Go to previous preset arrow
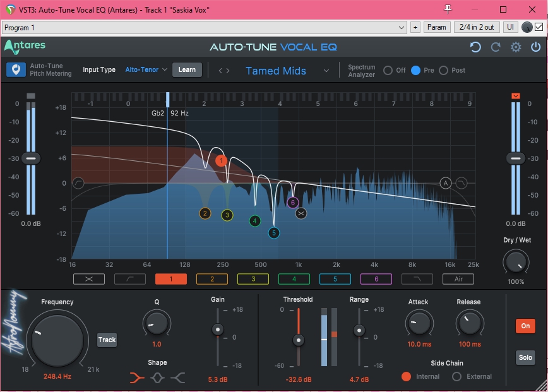The height and width of the screenshot is (392, 548). (220, 71)
